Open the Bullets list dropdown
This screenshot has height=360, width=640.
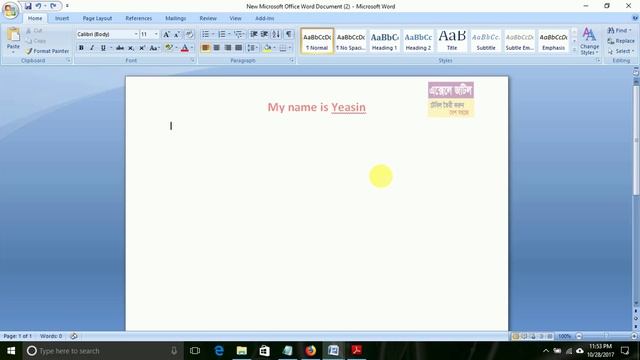[213, 34]
